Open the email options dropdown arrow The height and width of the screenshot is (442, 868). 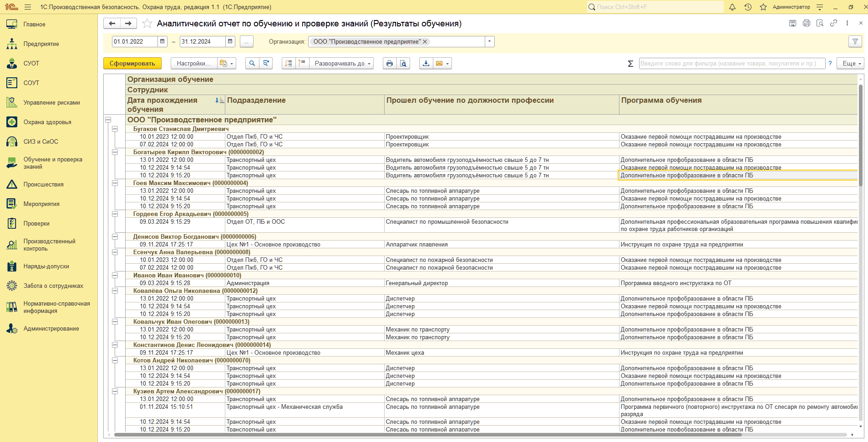click(x=448, y=64)
